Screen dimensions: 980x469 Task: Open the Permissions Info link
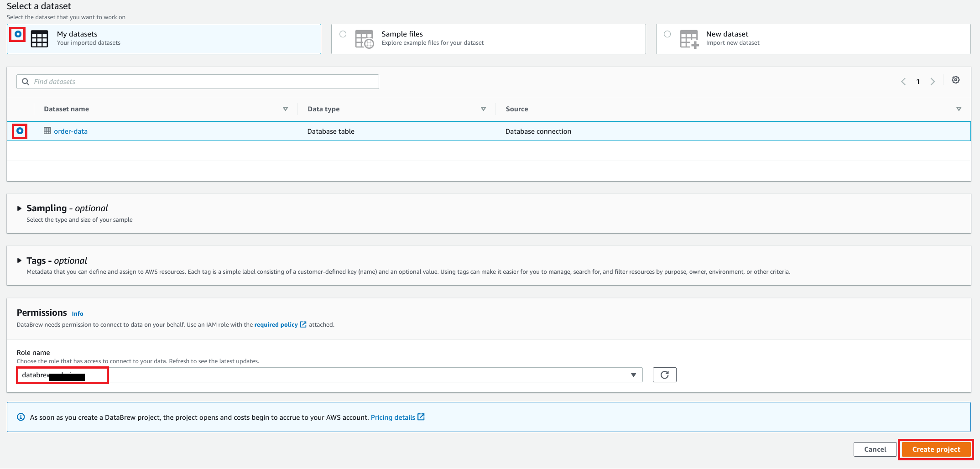(x=78, y=314)
